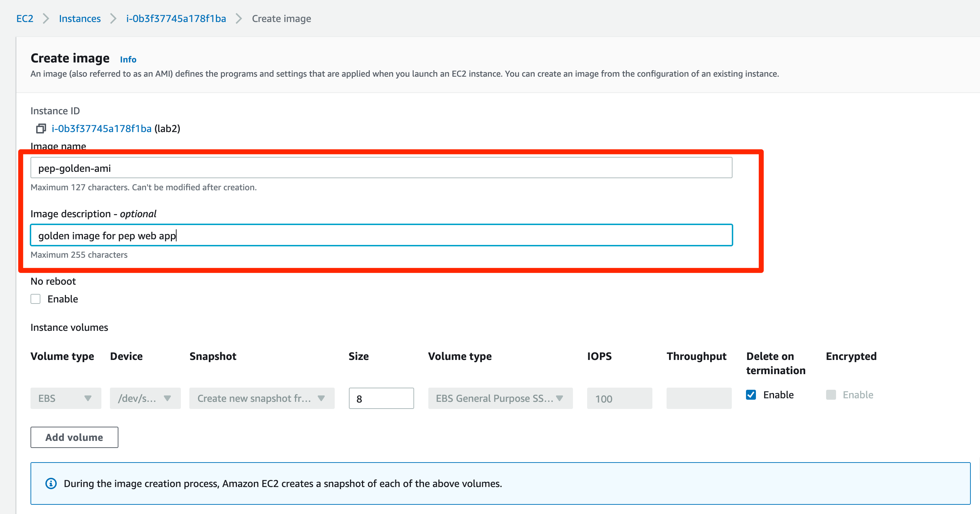
Task: Click the info circle icon in snapshot notice
Action: coord(51,483)
